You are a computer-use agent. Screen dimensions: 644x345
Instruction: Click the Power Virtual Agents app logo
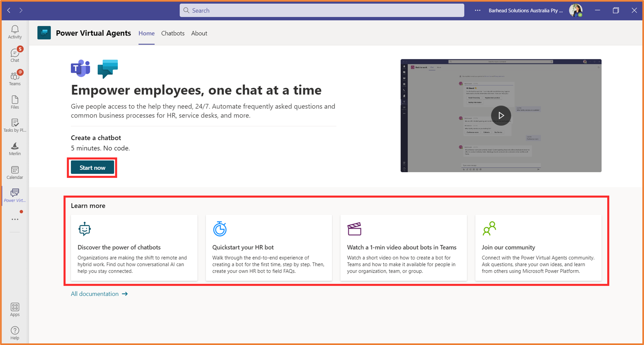[44, 33]
